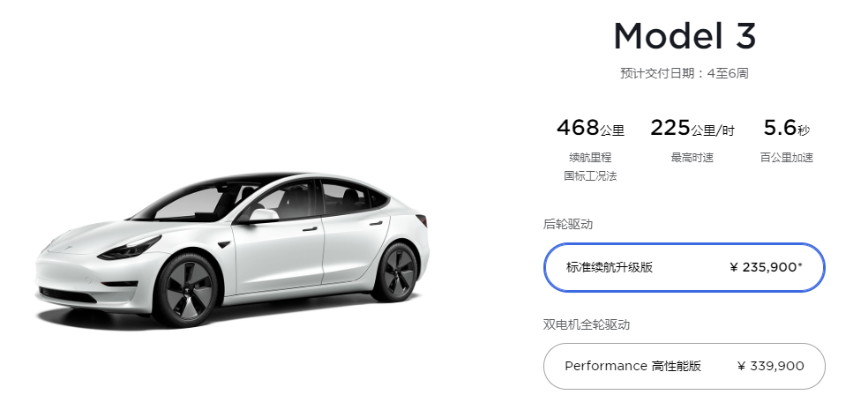This screenshot has width=868, height=402.
Task: Click the car's headlight
Action: click(x=129, y=249)
